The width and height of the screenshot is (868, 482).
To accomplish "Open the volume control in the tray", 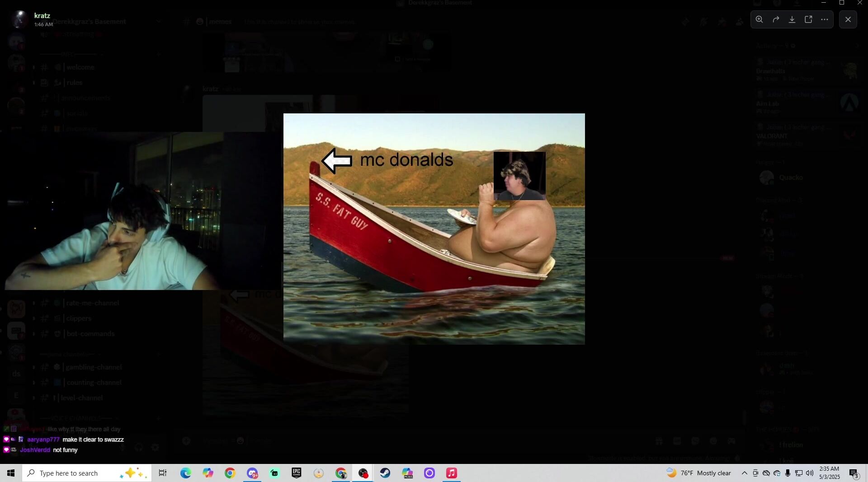I will (x=810, y=473).
